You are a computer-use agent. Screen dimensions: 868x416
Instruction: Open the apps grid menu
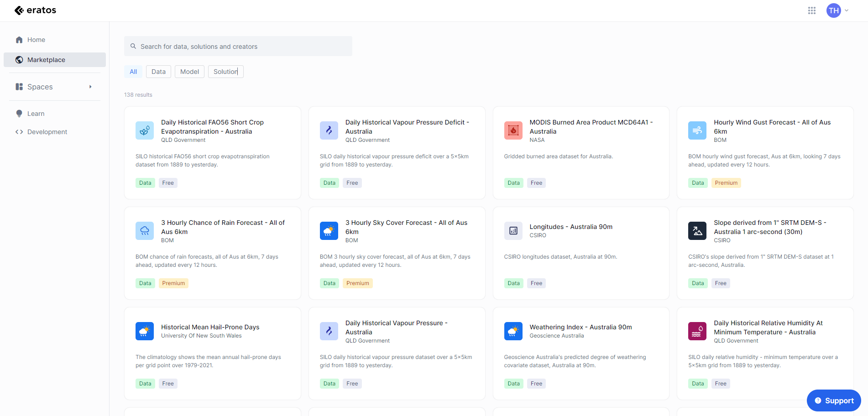(x=811, y=10)
